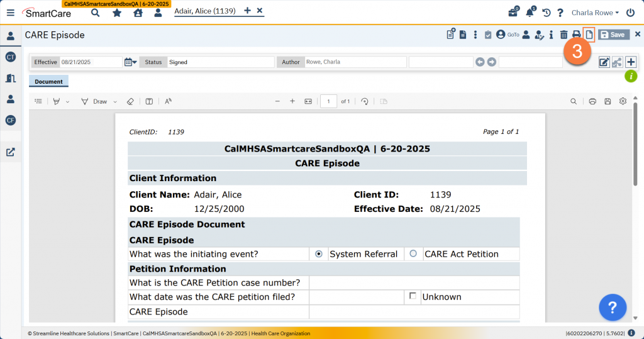This screenshot has height=339, width=644.
Task: Open the bell alerts icon
Action: [x=530, y=13]
